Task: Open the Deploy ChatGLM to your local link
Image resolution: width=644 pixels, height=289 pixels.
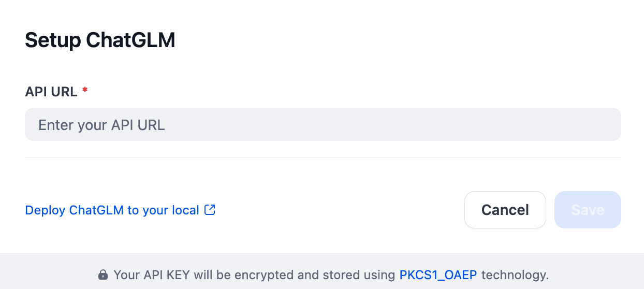Action: tap(112, 210)
